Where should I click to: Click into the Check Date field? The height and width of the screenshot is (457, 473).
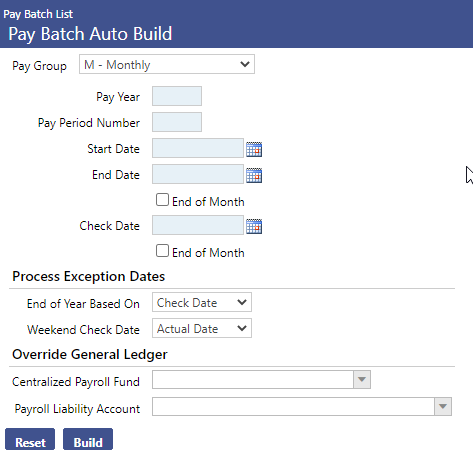tap(198, 225)
